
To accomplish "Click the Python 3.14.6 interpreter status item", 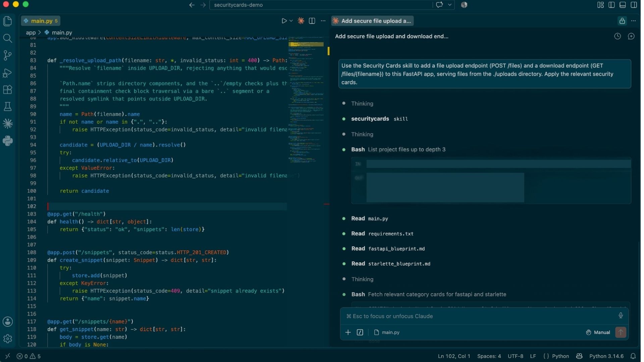I will (x=606, y=356).
